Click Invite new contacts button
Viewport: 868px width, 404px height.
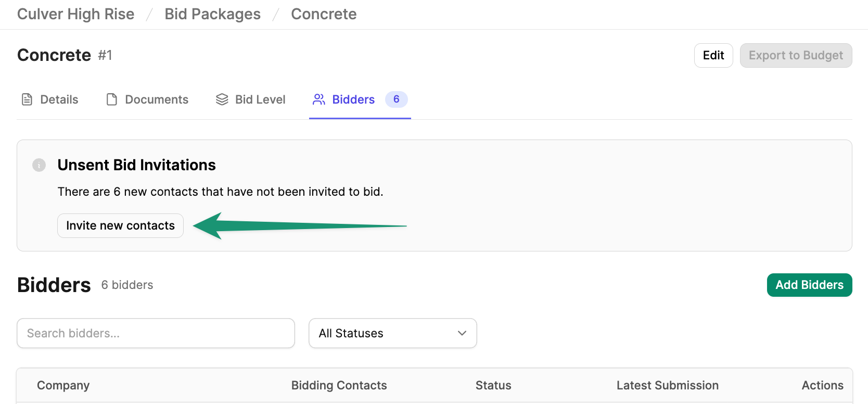tap(120, 225)
